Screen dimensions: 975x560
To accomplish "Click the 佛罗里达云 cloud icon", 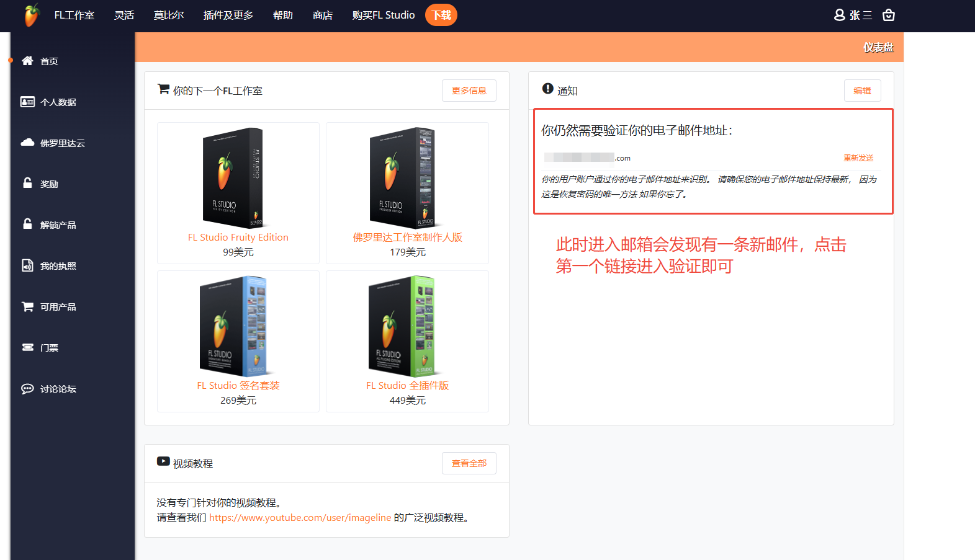I will pyautogui.click(x=27, y=143).
